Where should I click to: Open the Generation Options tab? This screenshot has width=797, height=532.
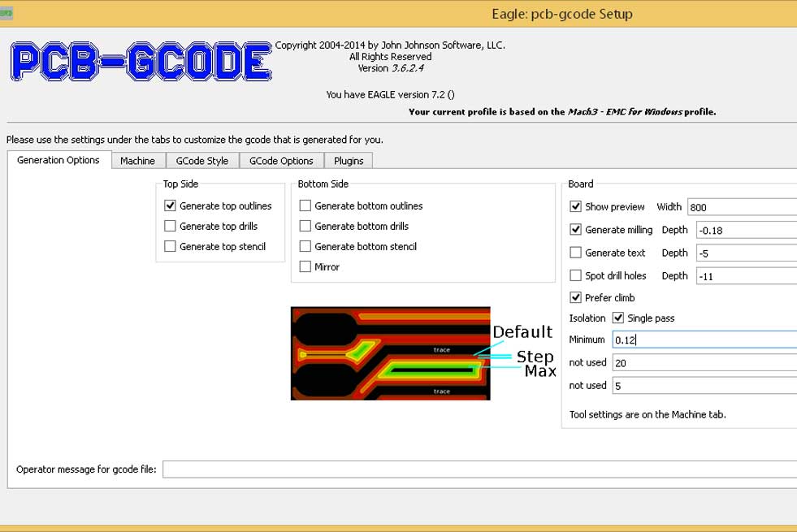58,160
